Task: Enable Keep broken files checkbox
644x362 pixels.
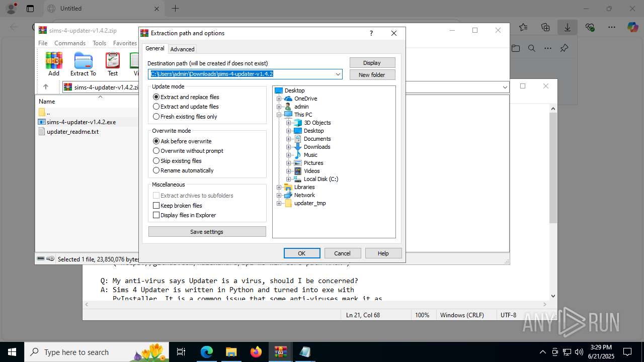Action: 178,206
